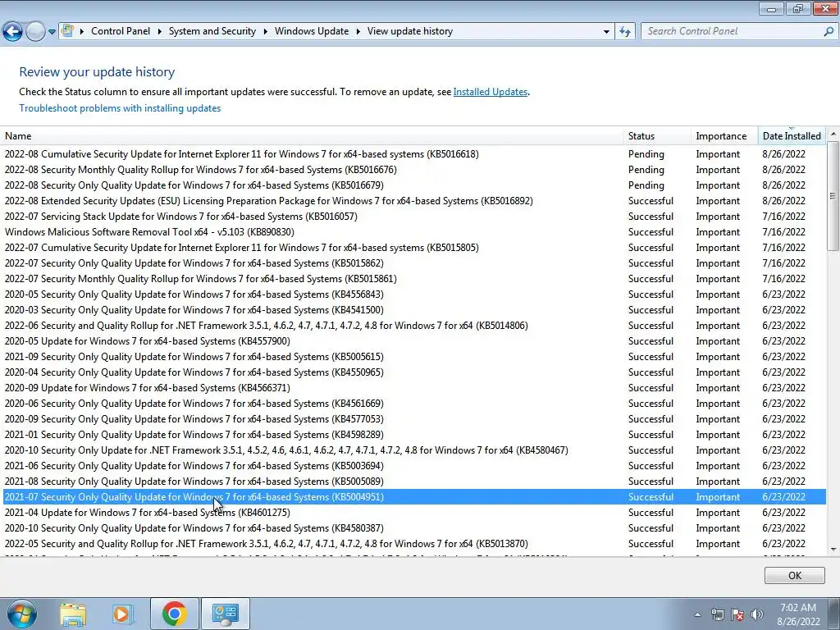This screenshot has width=840, height=630.
Task: Sort by the Importance column header
Action: click(x=725, y=136)
